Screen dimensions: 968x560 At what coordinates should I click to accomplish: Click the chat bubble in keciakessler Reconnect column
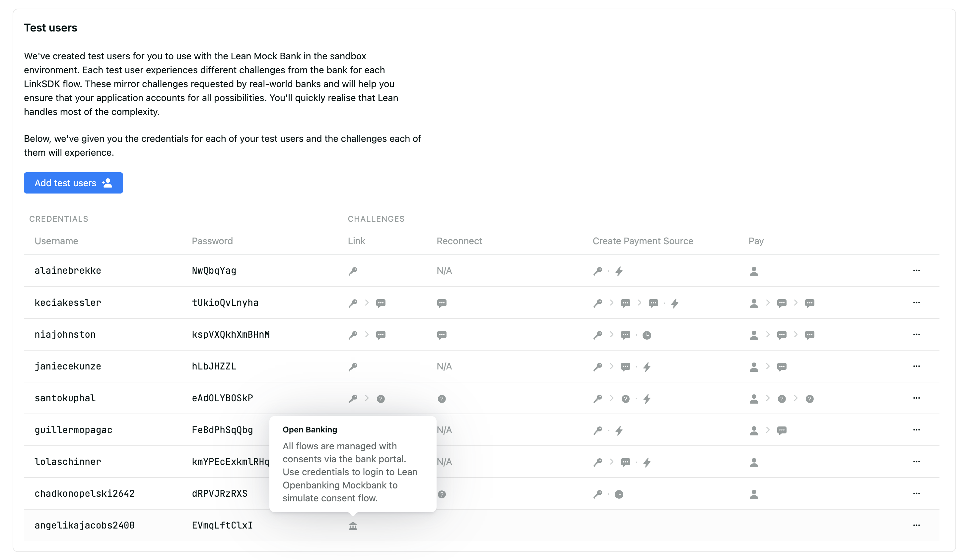pos(441,303)
